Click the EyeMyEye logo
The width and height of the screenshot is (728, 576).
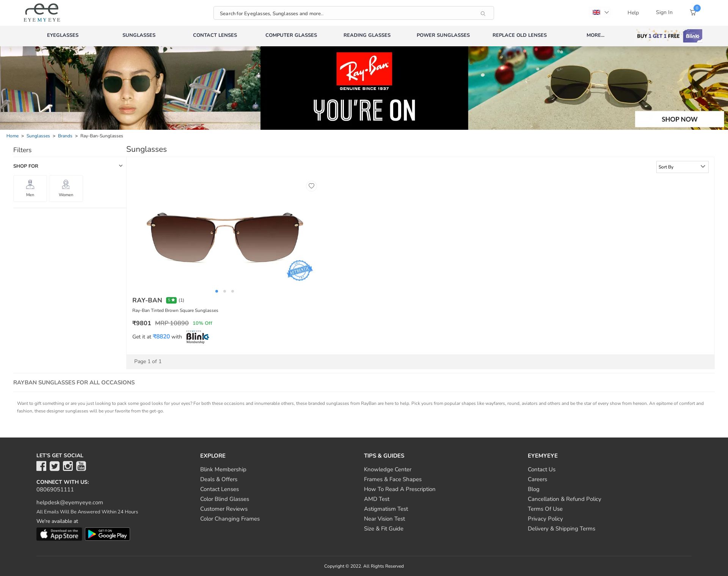(x=42, y=13)
